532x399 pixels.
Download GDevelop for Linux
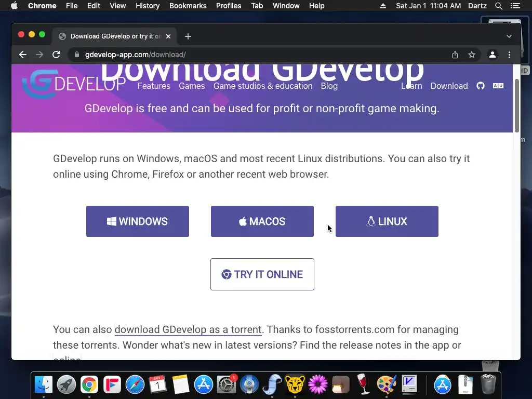pyautogui.click(x=387, y=221)
